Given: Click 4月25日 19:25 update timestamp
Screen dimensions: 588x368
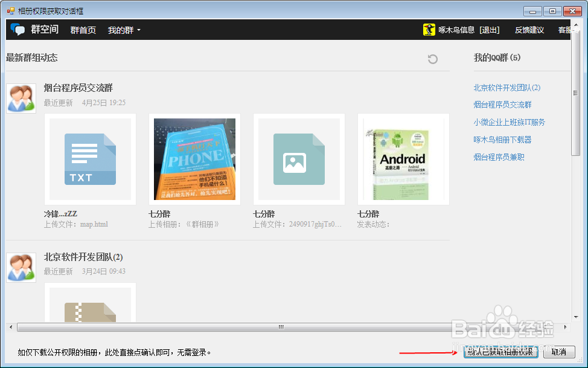Looking at the screenshot, I should point(104,103).
